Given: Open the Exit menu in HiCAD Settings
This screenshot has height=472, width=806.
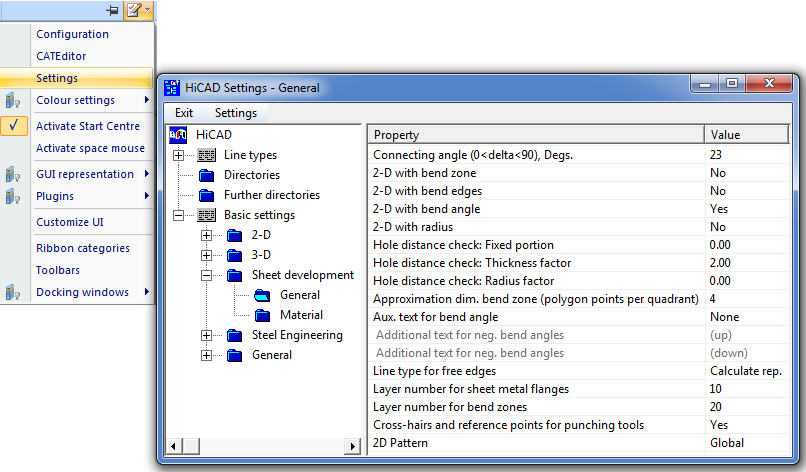Looking at the screenshot, I should 184,113.
